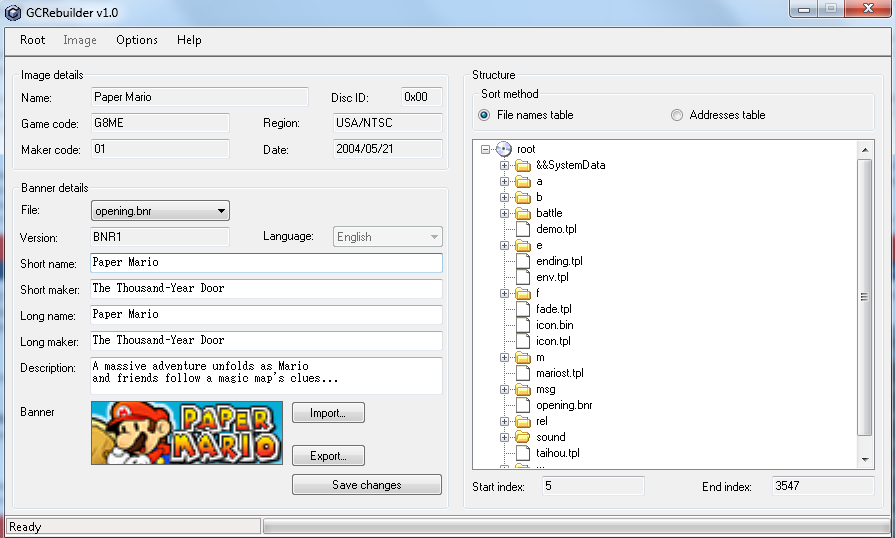Click the opening.bnr file icon in tree
Image resolution: width=895 pixels, height=538 pixels.
point(523,405)
